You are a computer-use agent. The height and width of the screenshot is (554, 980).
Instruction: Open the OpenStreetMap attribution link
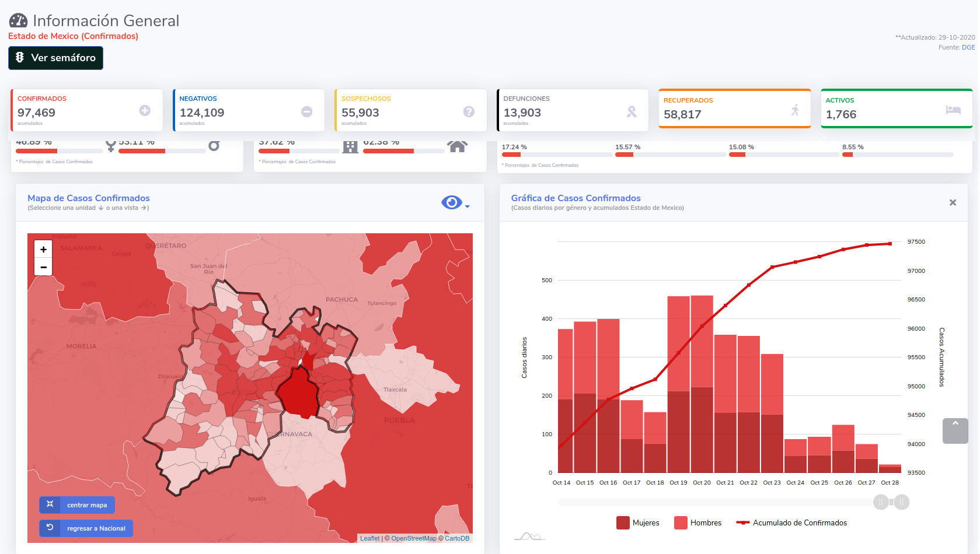click(414, 538)
